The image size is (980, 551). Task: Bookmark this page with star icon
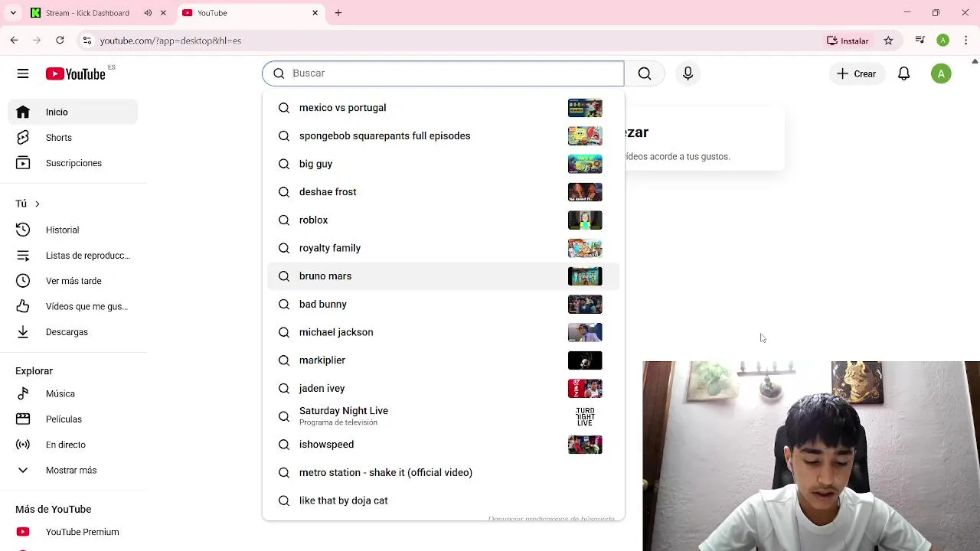coord(888,41)
